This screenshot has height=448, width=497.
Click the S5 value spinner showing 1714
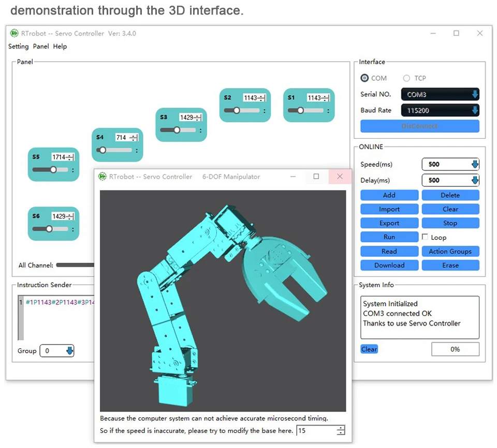(63, 157)
